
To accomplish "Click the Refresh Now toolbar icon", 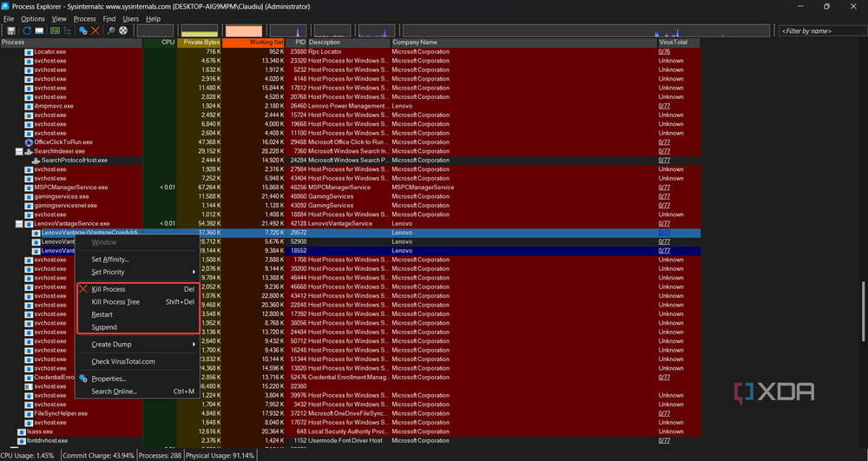I will point(27,31).
